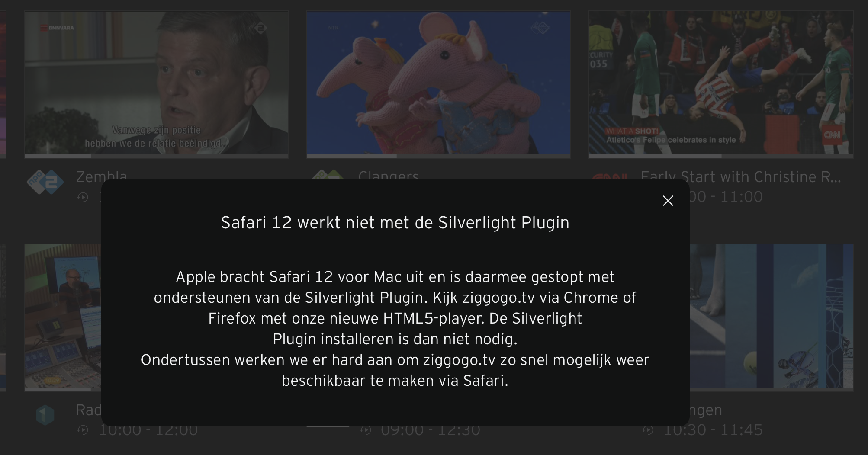The image size is (868, 455).
Task: Open the tennis and skiing thumbnail
Action: (771, 316)
